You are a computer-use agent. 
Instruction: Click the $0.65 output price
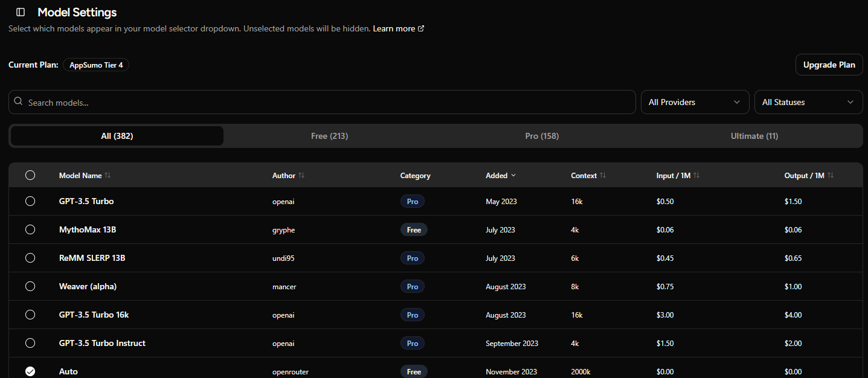(x=793, y=258)
